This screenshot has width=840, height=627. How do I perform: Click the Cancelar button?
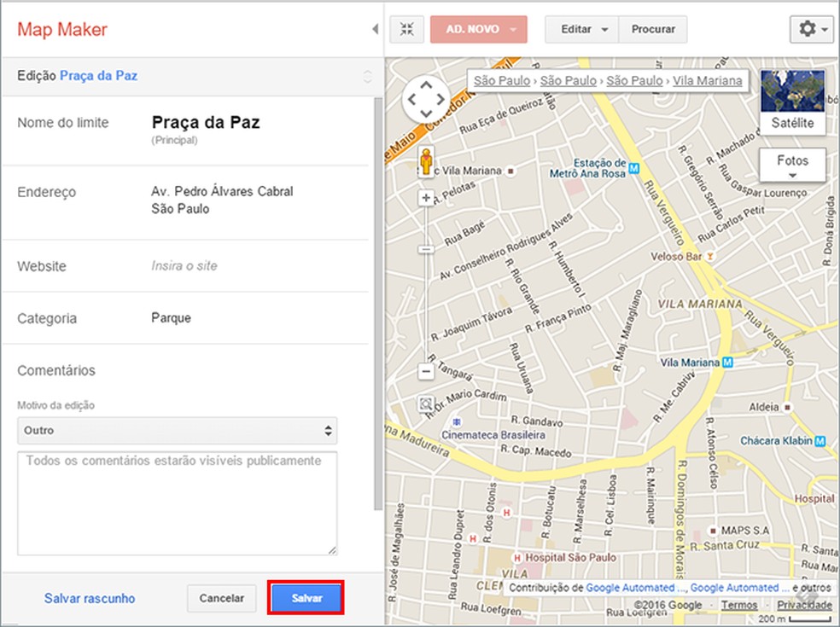click(x=222, y=598)
